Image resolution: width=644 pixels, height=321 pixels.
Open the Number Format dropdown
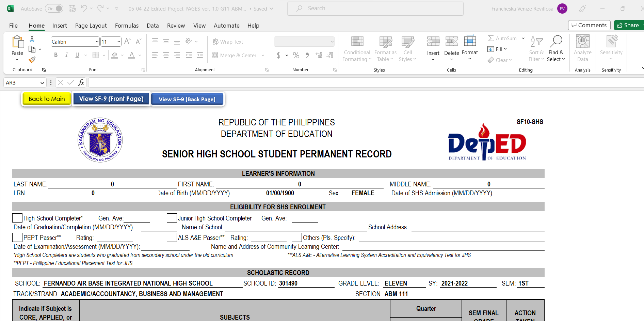point(332,42)
